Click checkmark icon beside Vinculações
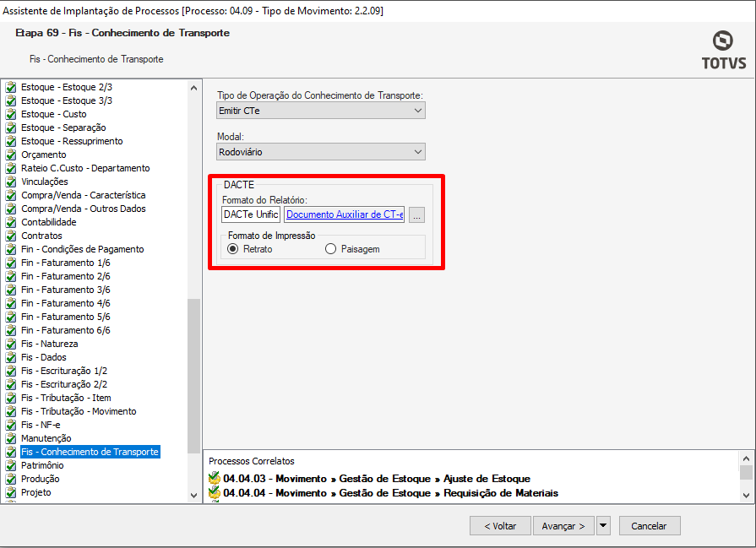The width and height of the screenshot is (756, 548). [11, 182]
